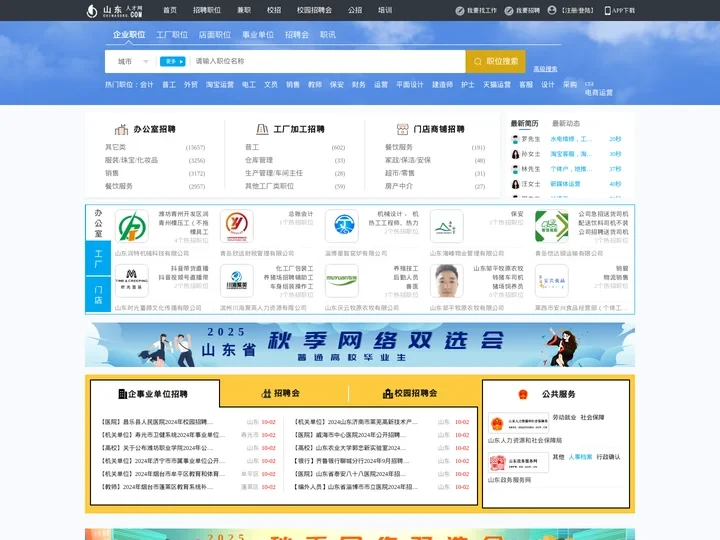The image size is (720, 540).
Task: Select the blue 工厂 vertical side tab
Action: pos(98,259)
